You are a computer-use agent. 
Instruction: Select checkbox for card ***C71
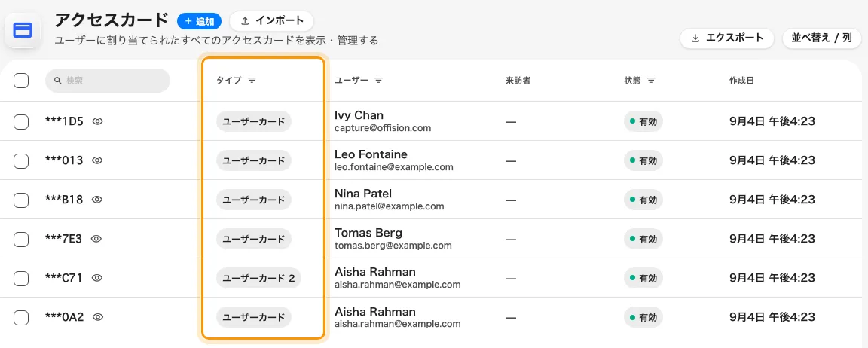pos(21,278)
